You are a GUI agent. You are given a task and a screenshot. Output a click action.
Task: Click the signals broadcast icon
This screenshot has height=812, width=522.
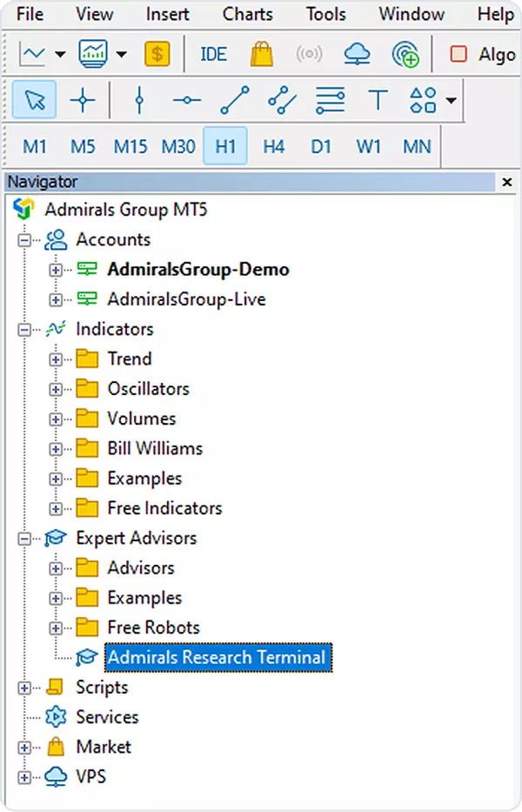(x=309, y=54)
